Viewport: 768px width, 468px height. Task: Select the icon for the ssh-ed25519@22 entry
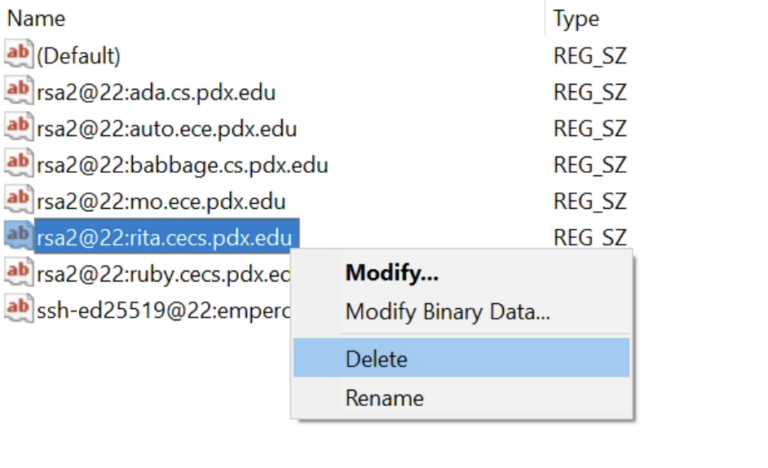point(18,309)
